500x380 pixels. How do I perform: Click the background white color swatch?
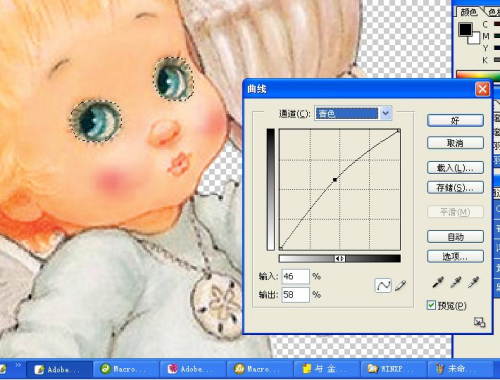point(474,39)
